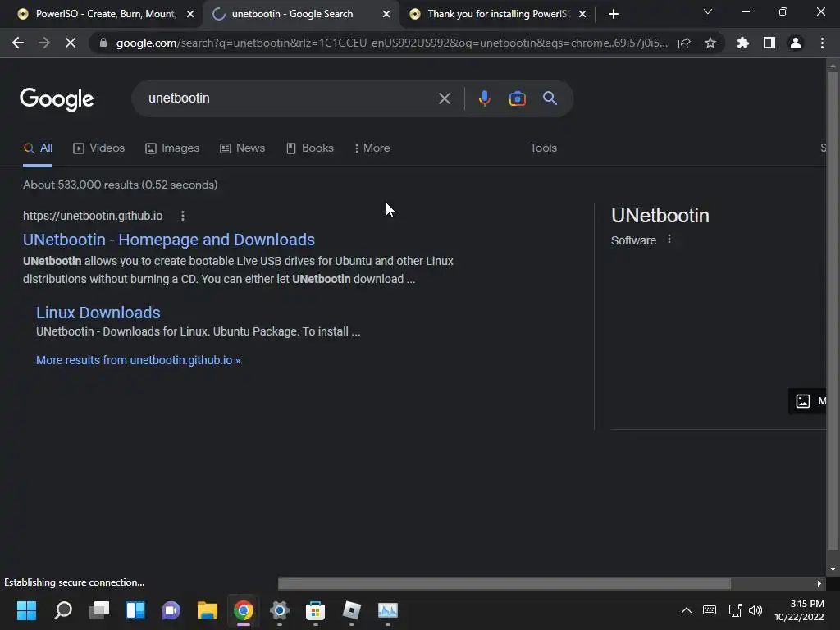Select the All results tab
Screen dimensions: 840x630
(38, 148)
